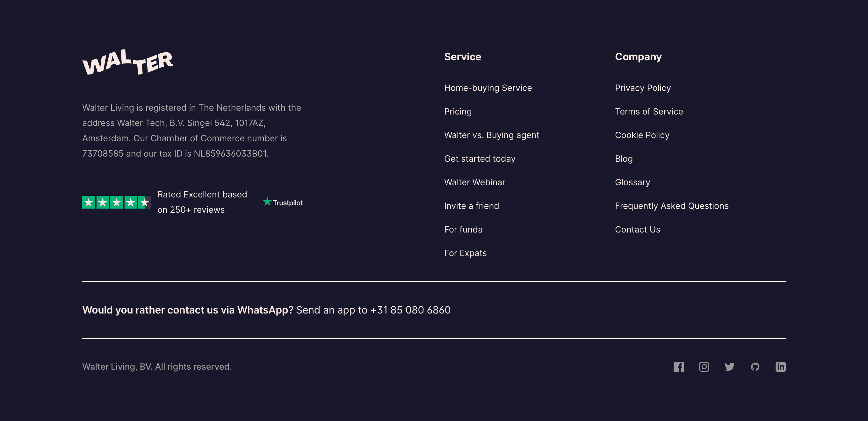Open the Facebook social icon
The width and height of the screenshot is (868, 421).
[678, 367]
